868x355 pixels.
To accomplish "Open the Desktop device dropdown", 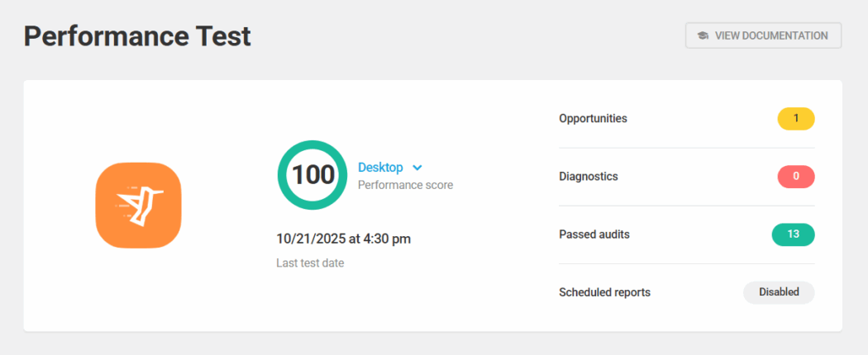I will pyautogui.click(x=380, y=168).
